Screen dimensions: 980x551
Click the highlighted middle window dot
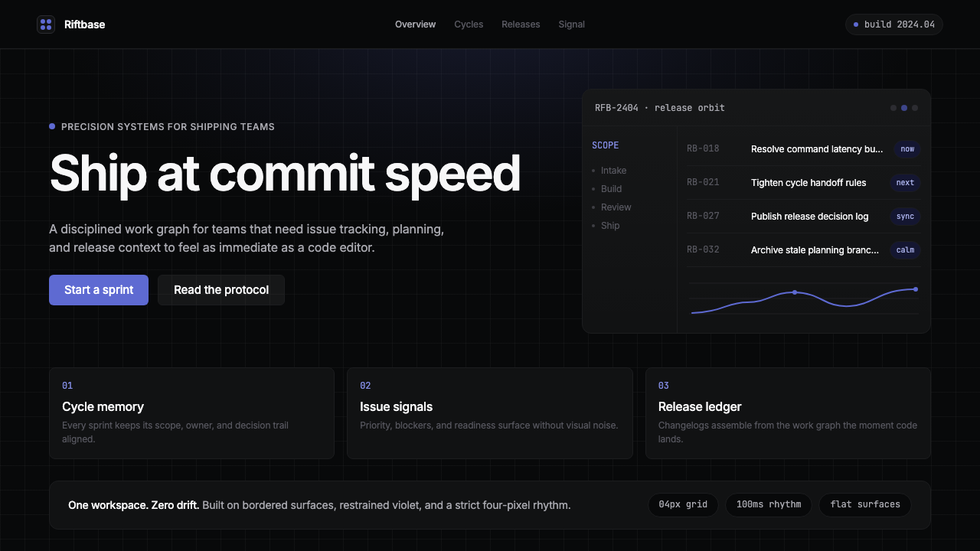[x=904, y=108]
